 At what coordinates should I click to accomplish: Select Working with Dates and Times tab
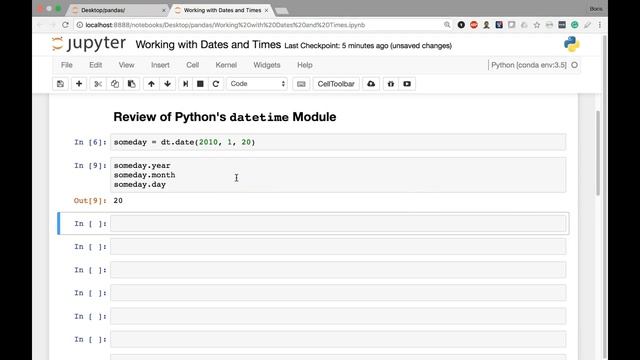coord(222,10)
